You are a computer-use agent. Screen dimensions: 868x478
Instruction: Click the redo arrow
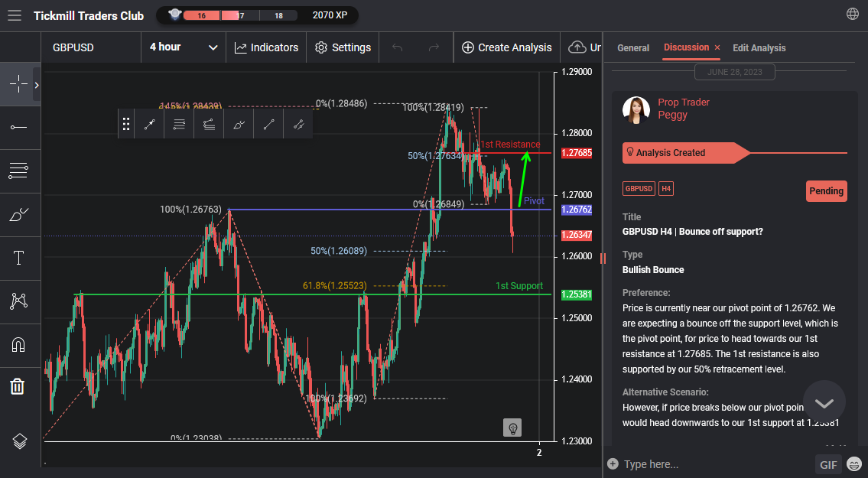pos(434,47)
